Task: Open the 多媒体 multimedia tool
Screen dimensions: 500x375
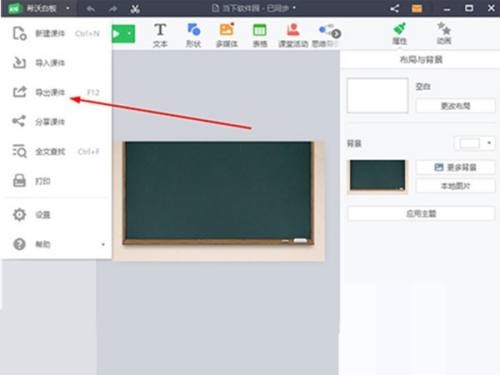Action: [227, 35]
